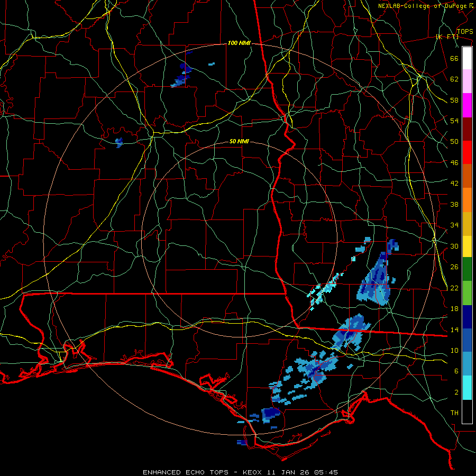Select the gold swatch in the legend
This screenshot has height=476, width=476.
tap(467, 224)
